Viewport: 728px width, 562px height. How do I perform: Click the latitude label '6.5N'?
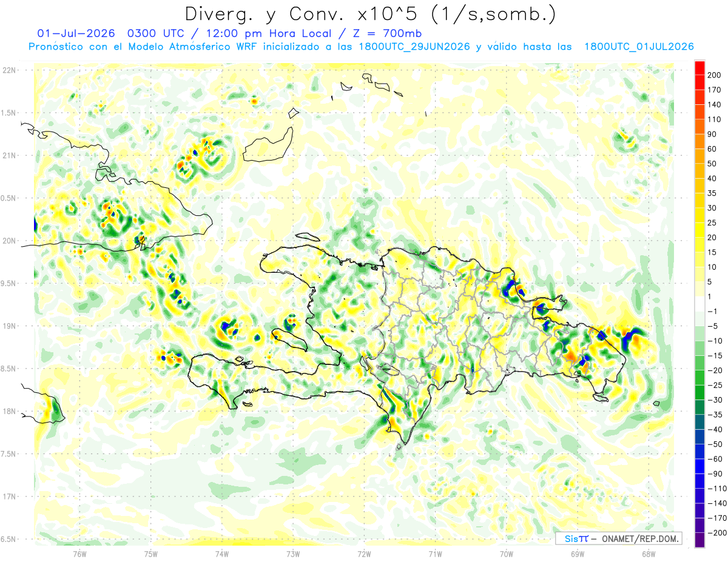pyautogui.click(x=9, y=539)
